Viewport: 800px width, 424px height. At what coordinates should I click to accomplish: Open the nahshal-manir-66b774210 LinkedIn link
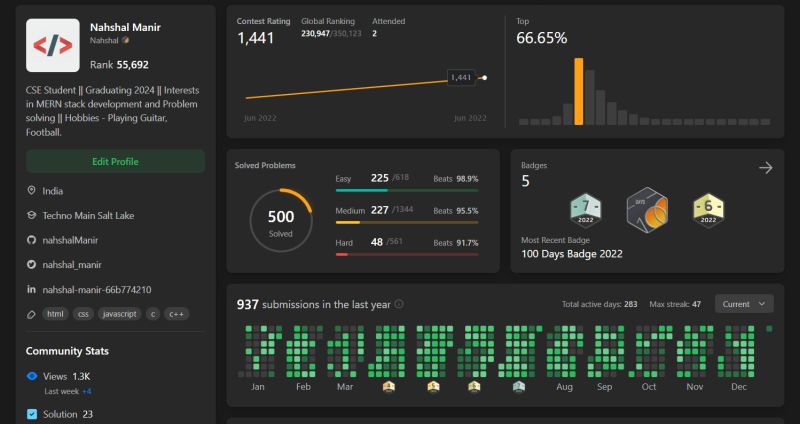pyautogui.click(x=97, y=290)
